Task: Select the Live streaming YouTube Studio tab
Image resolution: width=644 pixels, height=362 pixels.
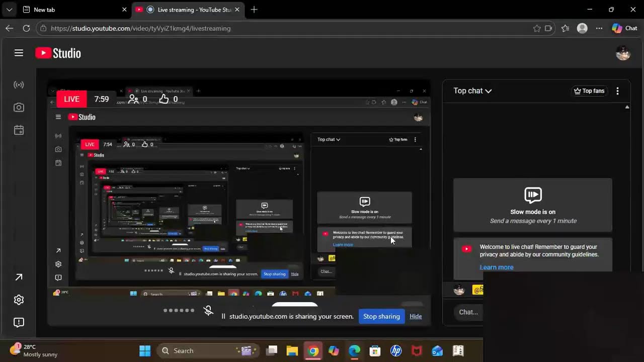Action: click(189, 10)
